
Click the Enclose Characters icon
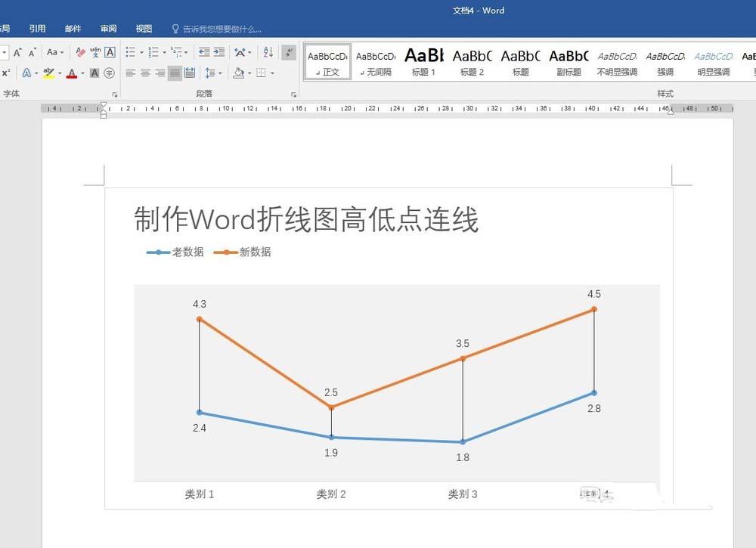tap(109, 73)
